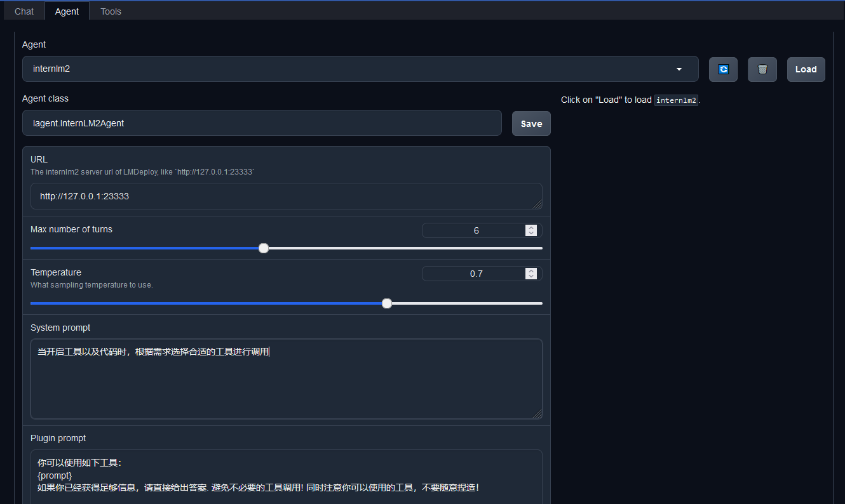This screenshot has width=845, height=504.
Task: Save the agent class
Action: (x=531, y=124)
